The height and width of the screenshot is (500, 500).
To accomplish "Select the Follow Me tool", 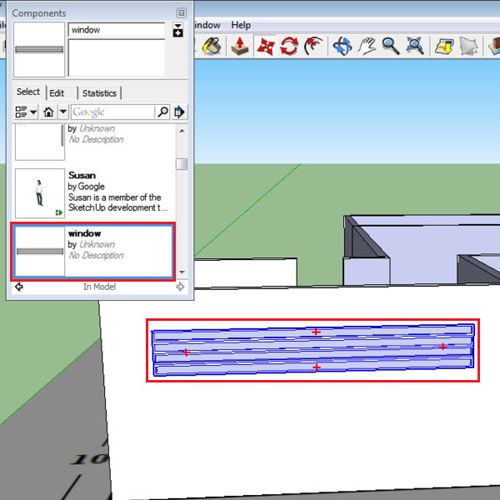I will click(x=313, y=46).
